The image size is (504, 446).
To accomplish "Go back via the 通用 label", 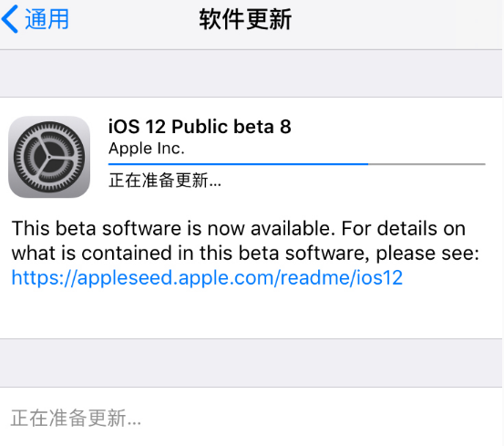I will [x=46, y=19].
